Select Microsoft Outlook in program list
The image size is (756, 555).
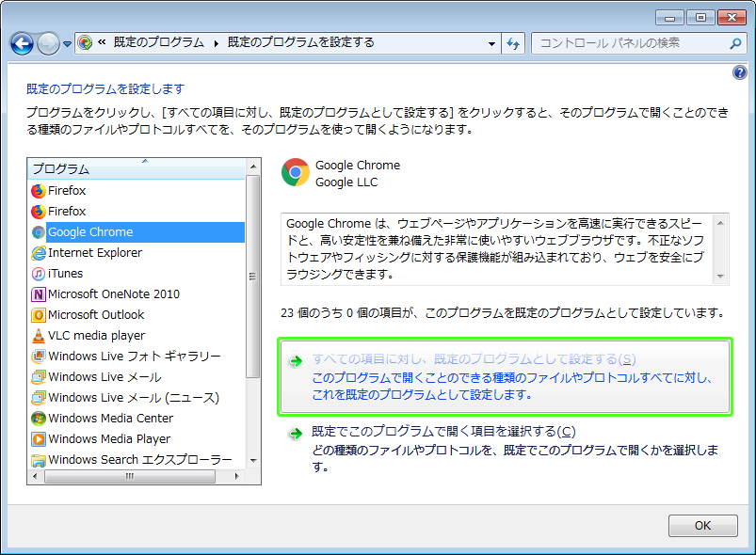click(x=137, y=315)
